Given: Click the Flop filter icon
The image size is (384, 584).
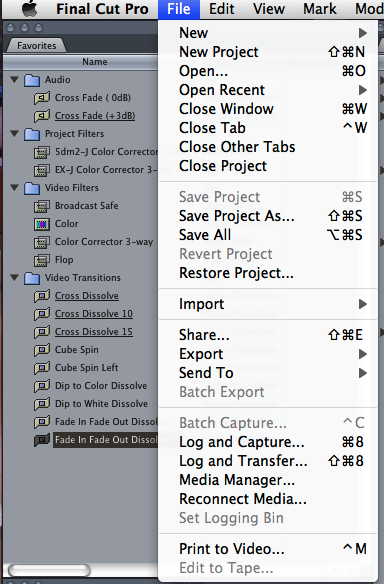Looking at the screenshot, I should click(x=42, y=260).
